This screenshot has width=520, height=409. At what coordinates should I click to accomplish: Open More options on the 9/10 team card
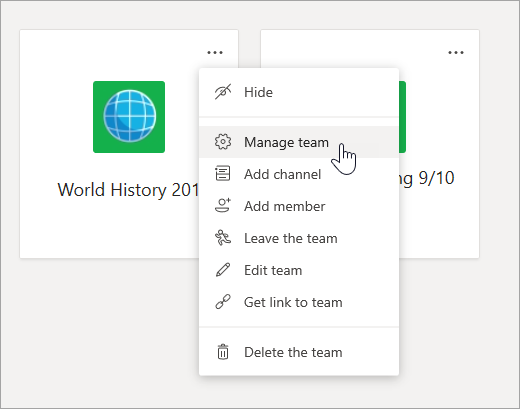pyautogui.click(x=456, y=52)
